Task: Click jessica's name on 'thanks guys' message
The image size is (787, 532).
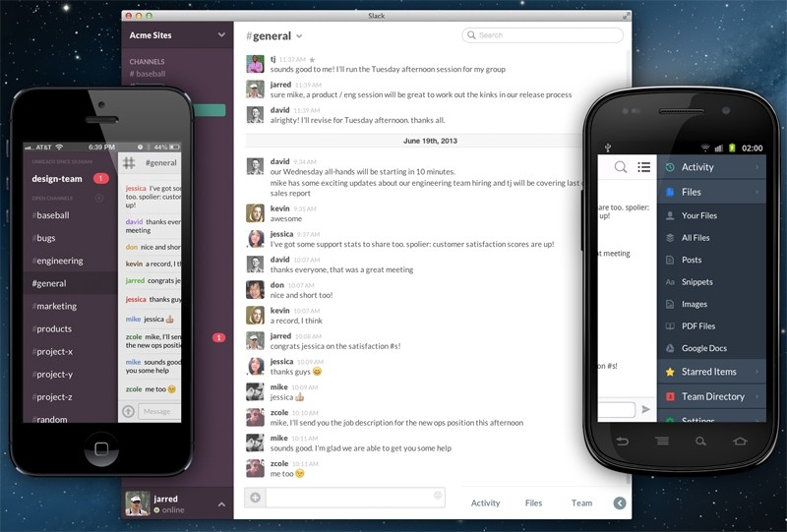Action: coord(281,361)
